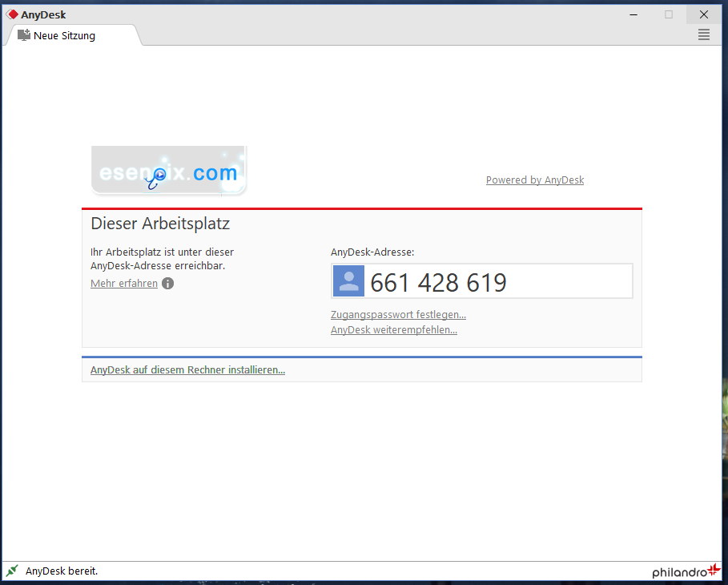Click the Ihr Arbeitsplatz description text

(x=162, y=259)
